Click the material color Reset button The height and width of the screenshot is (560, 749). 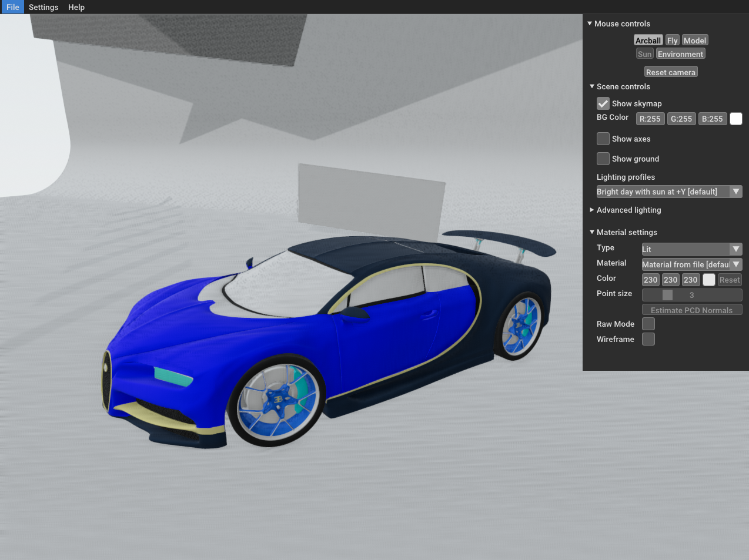coord(730,280)
